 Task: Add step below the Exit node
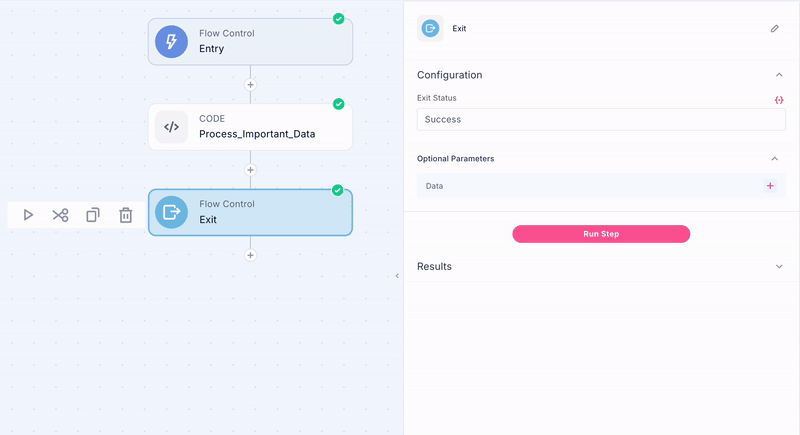pyautogui.click(x=250, y=255)
